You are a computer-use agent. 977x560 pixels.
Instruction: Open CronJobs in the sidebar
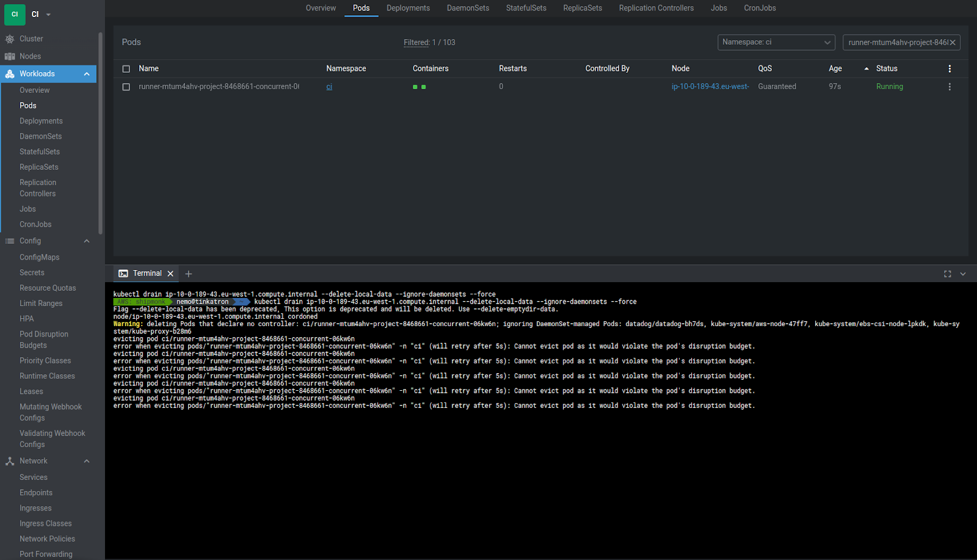pyautogui.click(x=35, y=224)
